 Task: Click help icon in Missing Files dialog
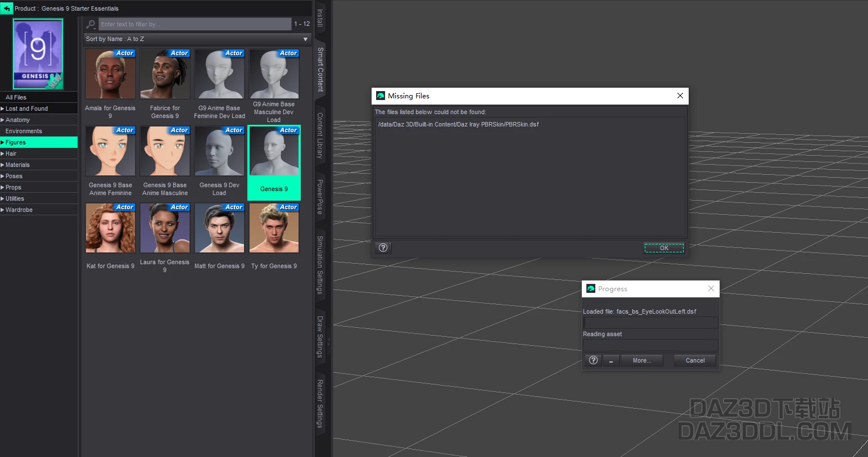(383, 247)
